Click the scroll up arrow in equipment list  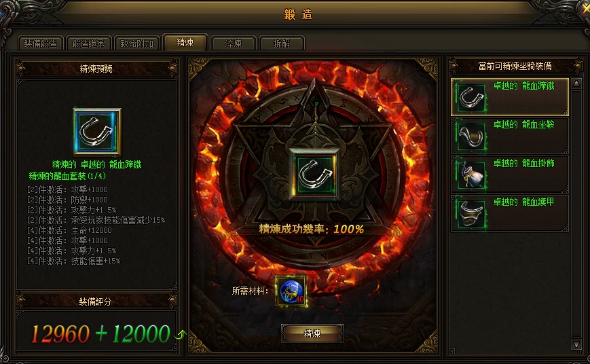tap(576, 84)
